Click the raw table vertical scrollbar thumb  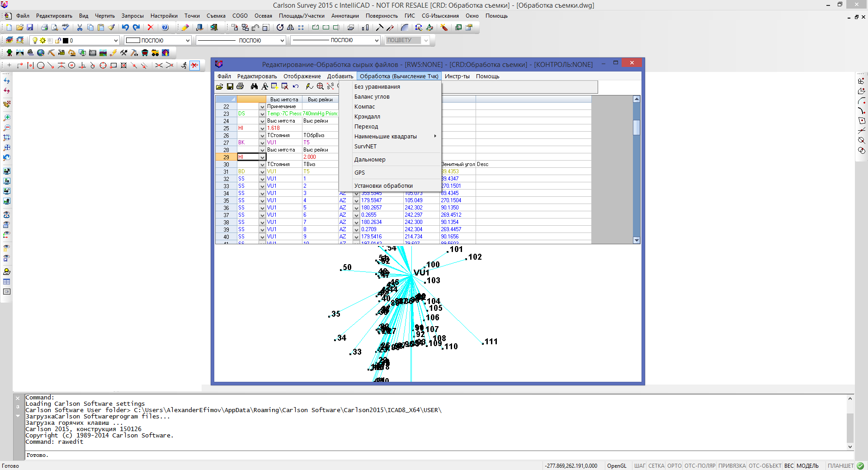point(637,127)
